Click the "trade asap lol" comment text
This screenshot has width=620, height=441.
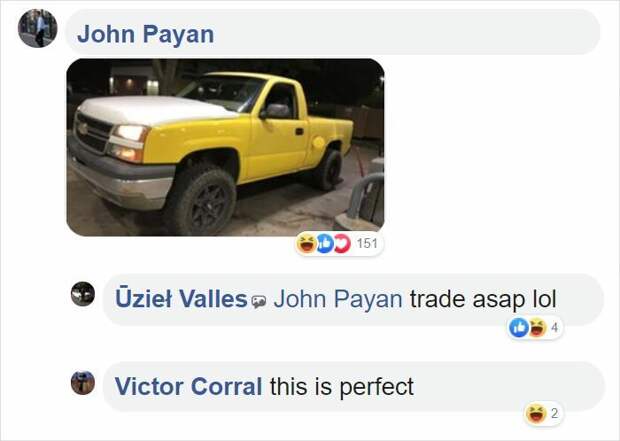tap(483, 299)
